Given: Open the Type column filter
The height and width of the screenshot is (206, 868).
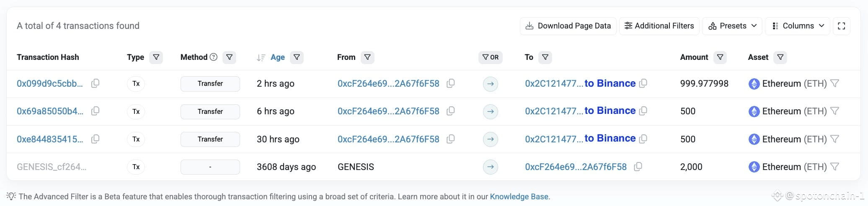Looking at the screenshot, I should (x=156, y=57).
